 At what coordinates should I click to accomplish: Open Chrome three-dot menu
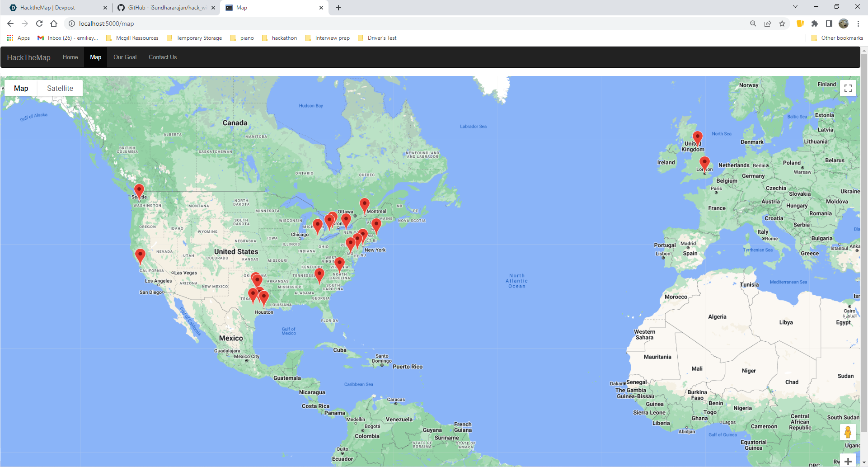(858, 24)
